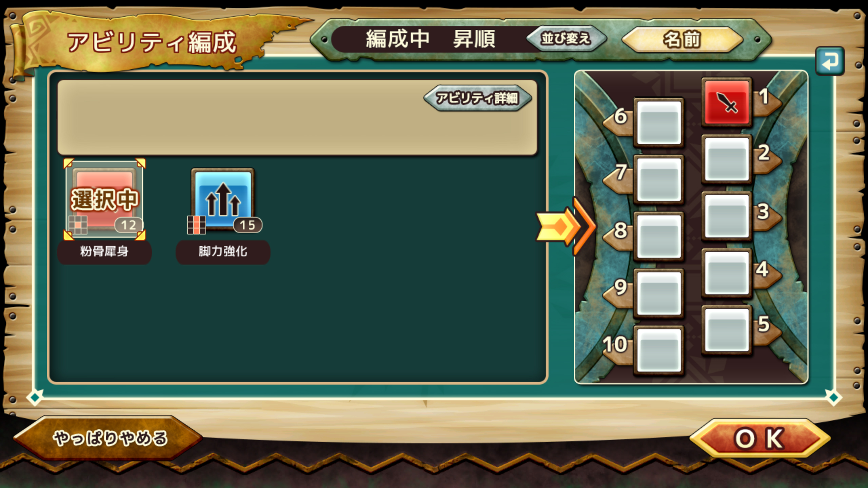868x488 pixels.
Task: Click the grid pattern icon on 脚力強化
Action: click(x=197, y=225)
